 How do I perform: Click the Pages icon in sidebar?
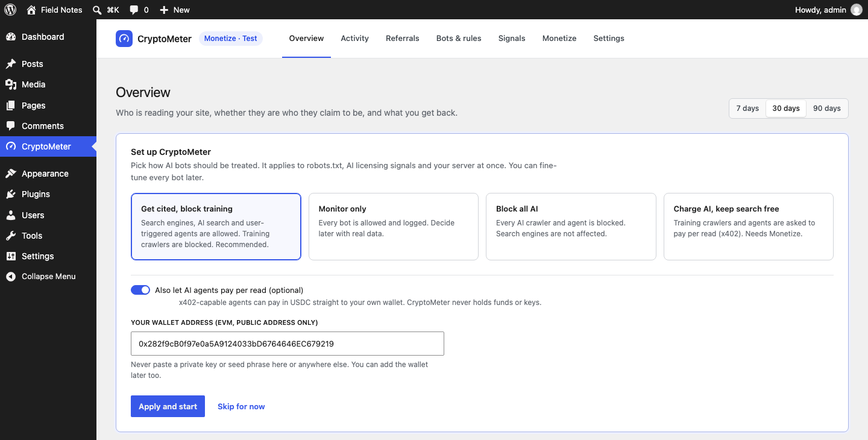11,105
